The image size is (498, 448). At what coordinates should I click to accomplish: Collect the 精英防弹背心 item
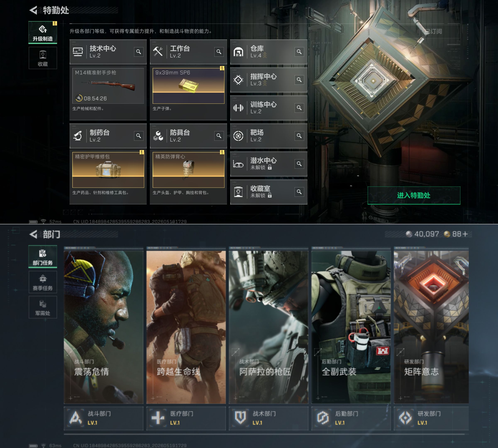click(x=188, y=170)
